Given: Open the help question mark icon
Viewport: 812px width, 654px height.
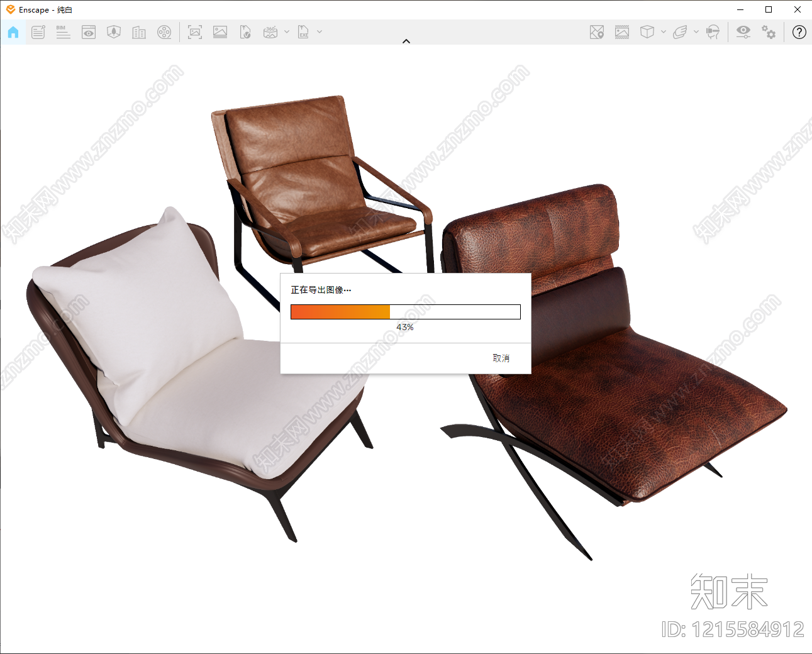Looking at the screenshot, I should pos(799,32).
